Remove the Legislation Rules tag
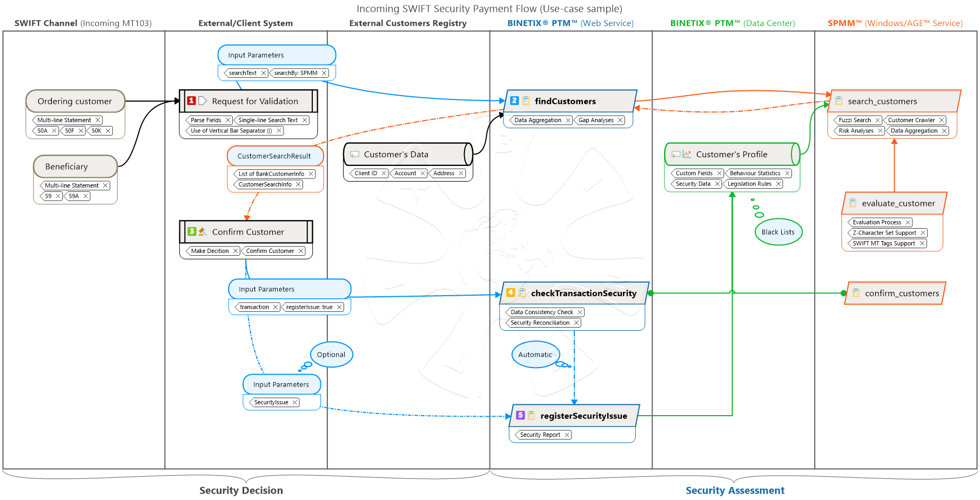 point(778,184)
